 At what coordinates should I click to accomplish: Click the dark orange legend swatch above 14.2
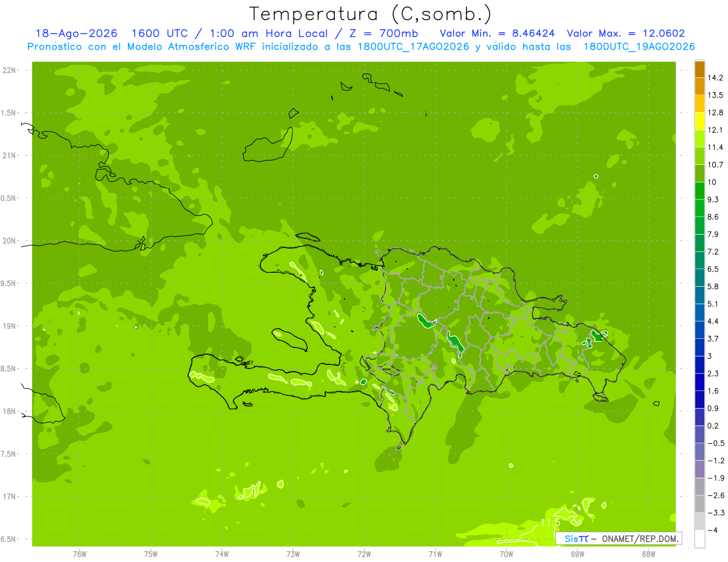699,69
